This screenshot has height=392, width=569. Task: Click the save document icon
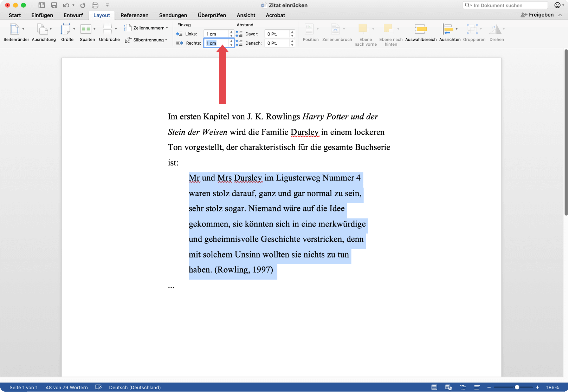click(54, 5)
